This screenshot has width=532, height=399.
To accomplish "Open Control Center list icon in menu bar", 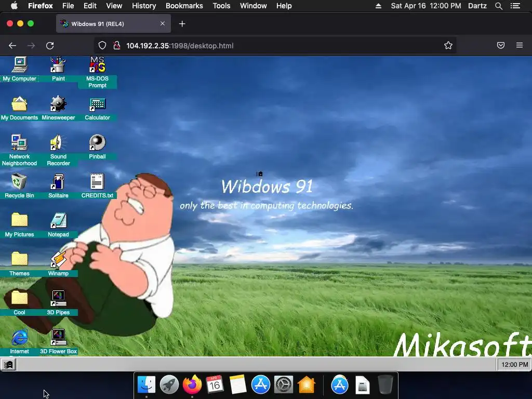I will (515, 6).
